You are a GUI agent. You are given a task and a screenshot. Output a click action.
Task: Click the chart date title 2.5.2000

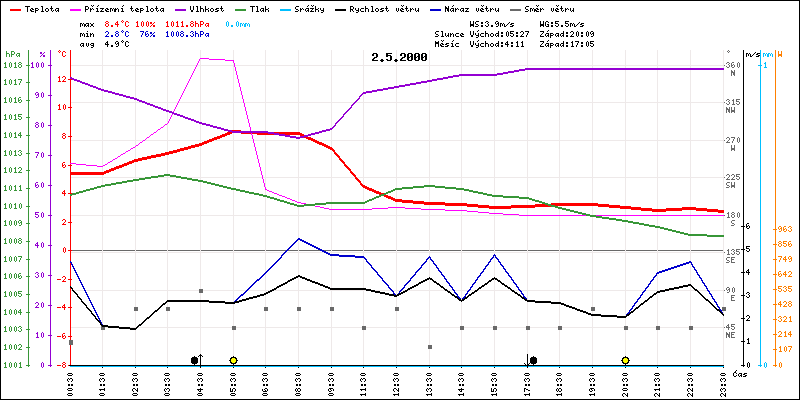[399, 58]
